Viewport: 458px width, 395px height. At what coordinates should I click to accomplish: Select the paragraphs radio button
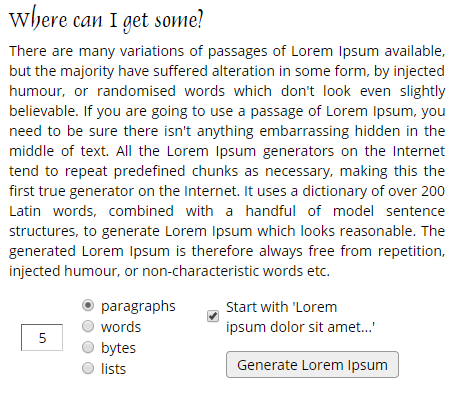(88, 305)
